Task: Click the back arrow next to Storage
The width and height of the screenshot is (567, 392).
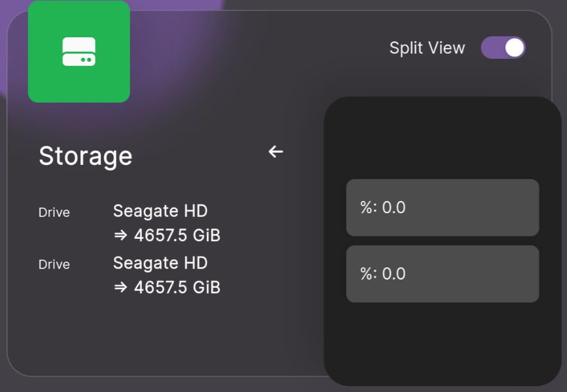Action: pyautogui.click(x=274, y=152)
